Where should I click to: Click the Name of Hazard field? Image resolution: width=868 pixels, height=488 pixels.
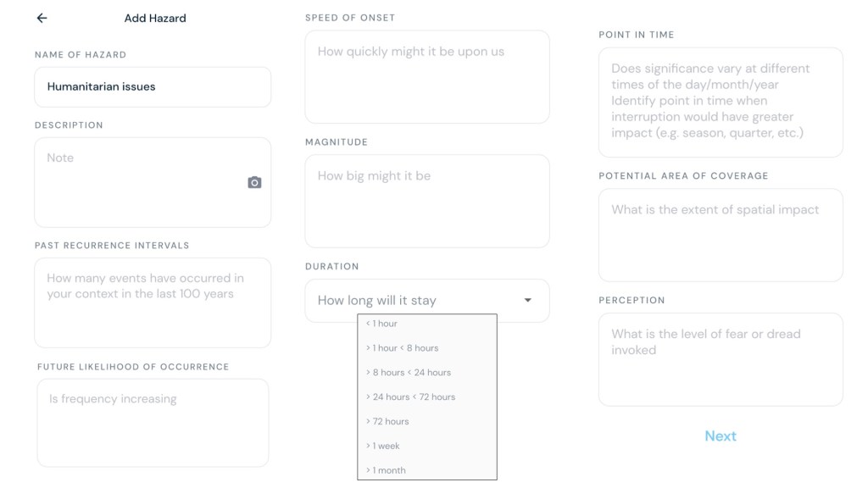click(x=153, y=87)
